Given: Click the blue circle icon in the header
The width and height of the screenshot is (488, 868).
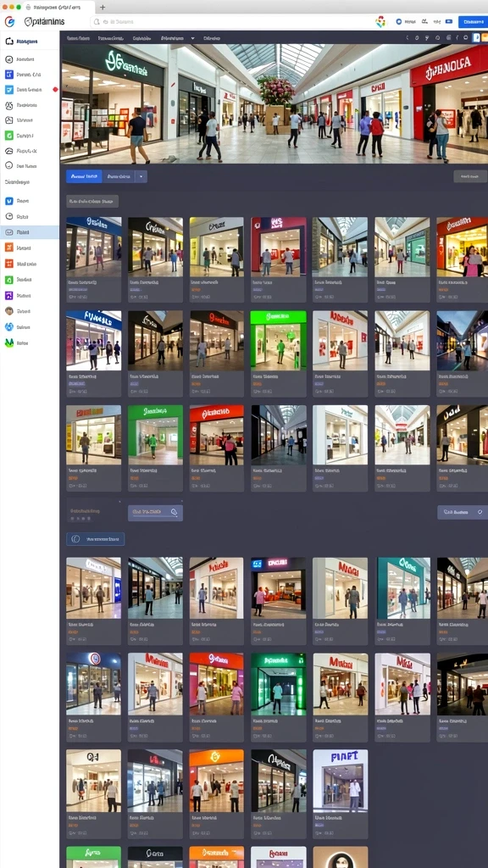Looking at the screenshot, I should tap(398, 21).
